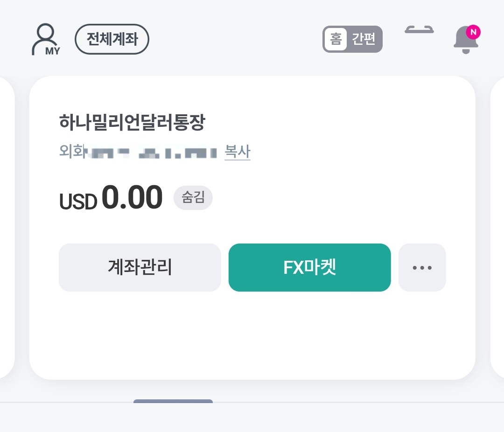Copy the account number using 복사
The image size is (504, 432).
(238, 152)
